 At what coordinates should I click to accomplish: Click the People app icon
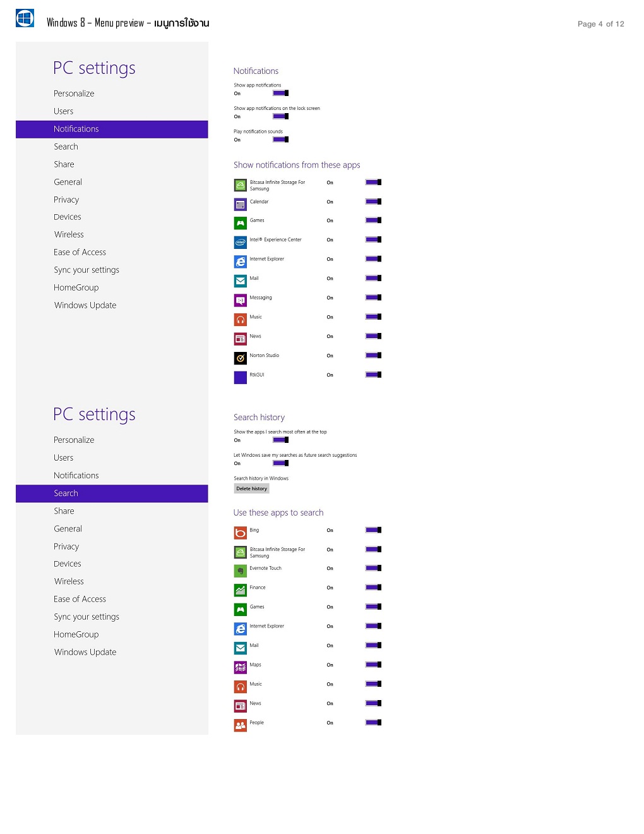pos(241,726)
